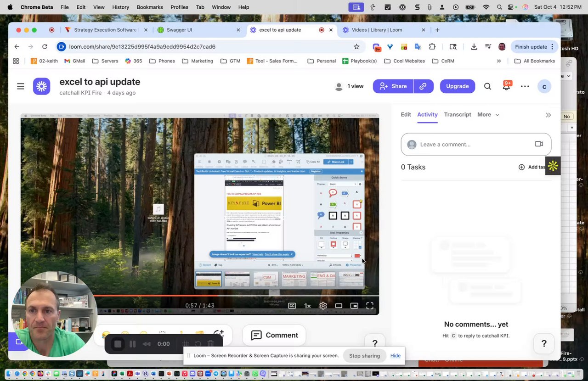Open the account avatar labeled C
The width and height of the screenshot is (588, 381).
(544, 86)
